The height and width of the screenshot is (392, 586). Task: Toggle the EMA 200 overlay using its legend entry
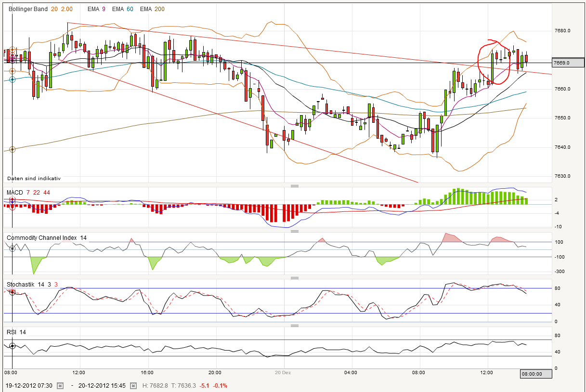151,9
